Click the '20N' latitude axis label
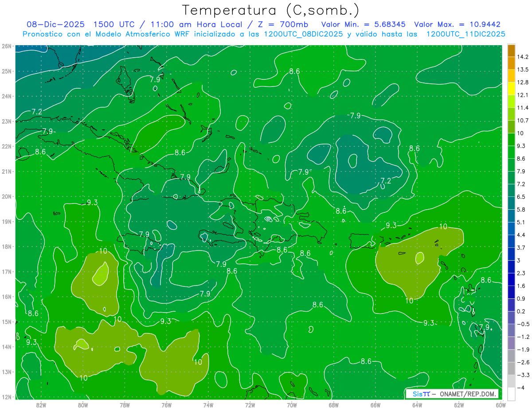 [6, 196]
